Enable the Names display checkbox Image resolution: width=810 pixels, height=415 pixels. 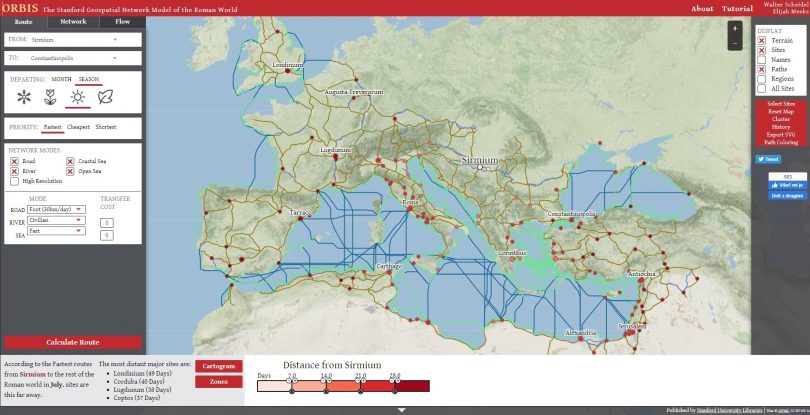(762, 60)
